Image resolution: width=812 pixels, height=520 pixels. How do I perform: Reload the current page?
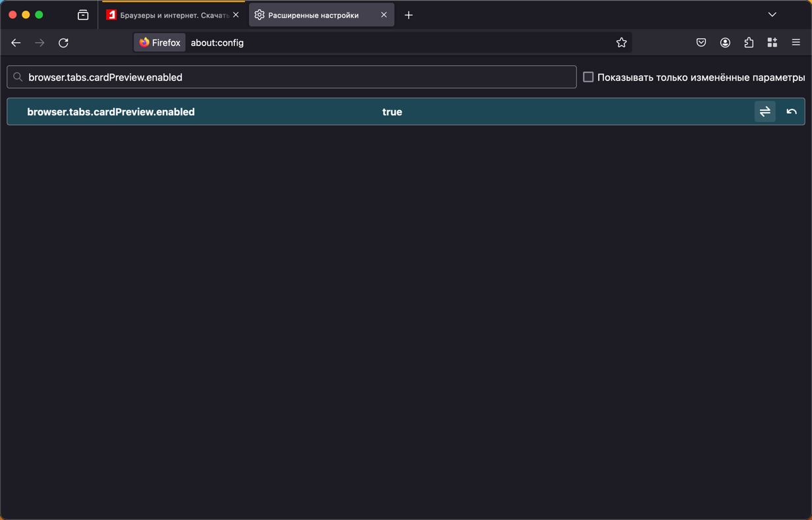(x=63, y=43)
